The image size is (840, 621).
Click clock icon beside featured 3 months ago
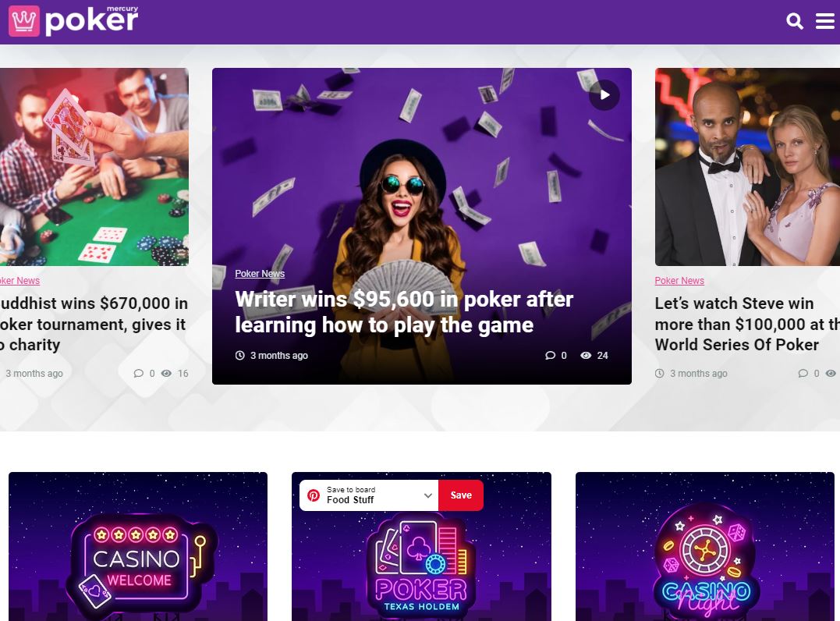point(240,355)
